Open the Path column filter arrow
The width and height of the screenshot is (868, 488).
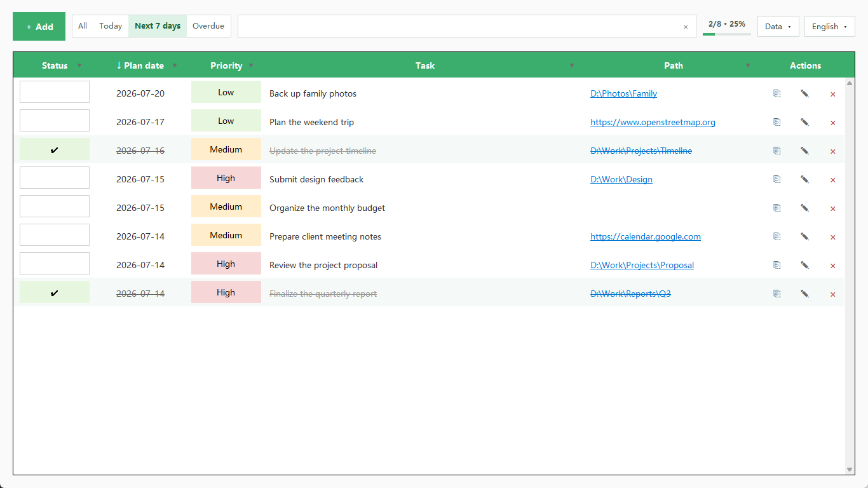click(x=748, y=65)
